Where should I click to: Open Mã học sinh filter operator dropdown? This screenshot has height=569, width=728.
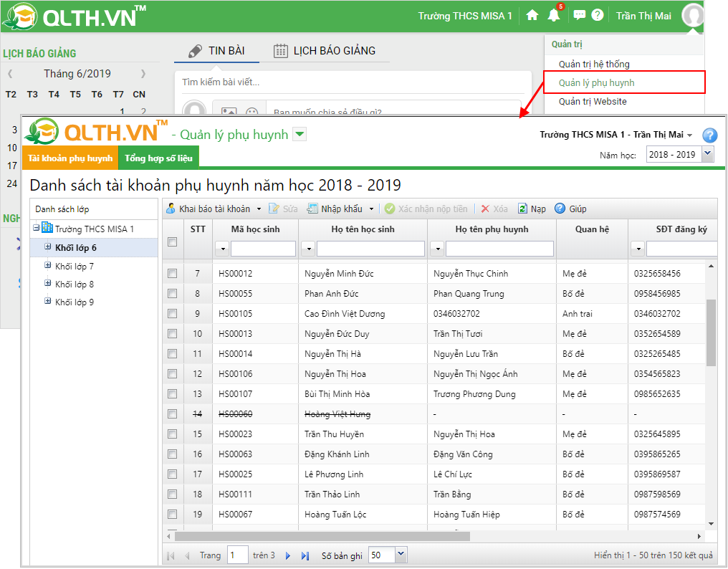click(222, 249)
